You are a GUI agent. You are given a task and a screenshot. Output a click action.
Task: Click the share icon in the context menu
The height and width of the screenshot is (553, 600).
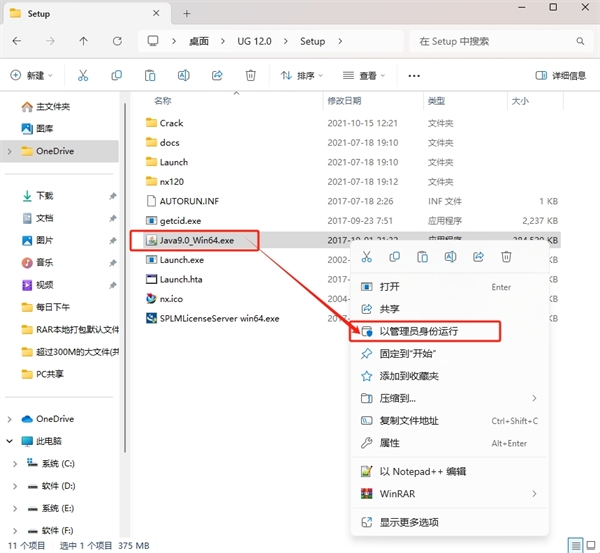[x=479, y=257]
